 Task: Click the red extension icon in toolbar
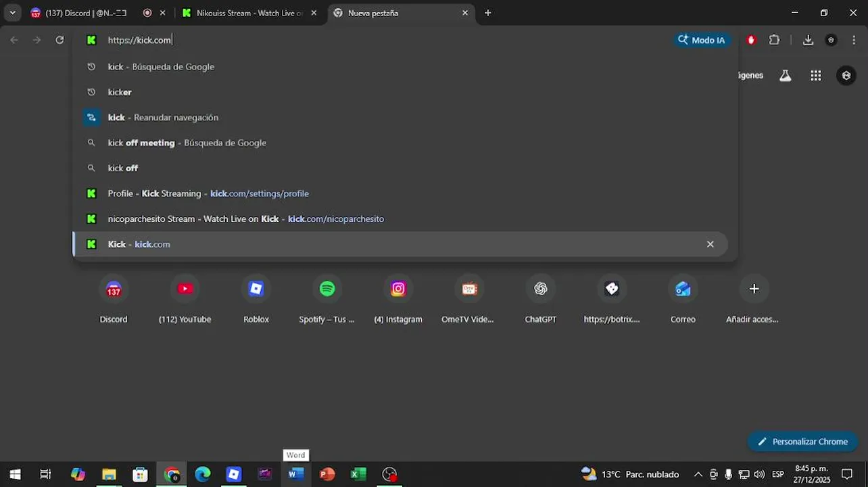click(x=751, y=40)
